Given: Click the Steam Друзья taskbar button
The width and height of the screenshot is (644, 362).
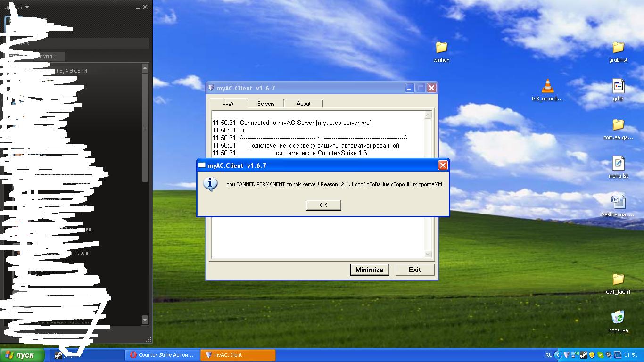Looking at the screenshot, I should [x=87, y=355].
